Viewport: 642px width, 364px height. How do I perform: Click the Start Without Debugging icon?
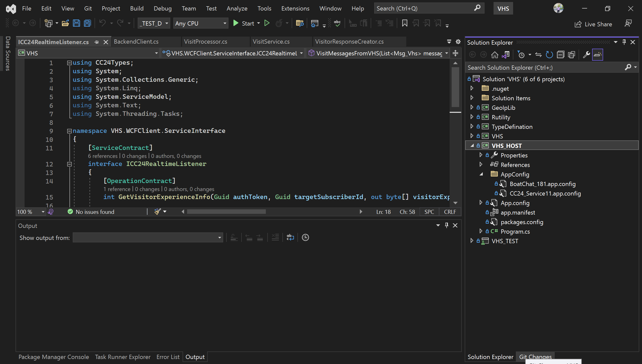pos(267,23)
